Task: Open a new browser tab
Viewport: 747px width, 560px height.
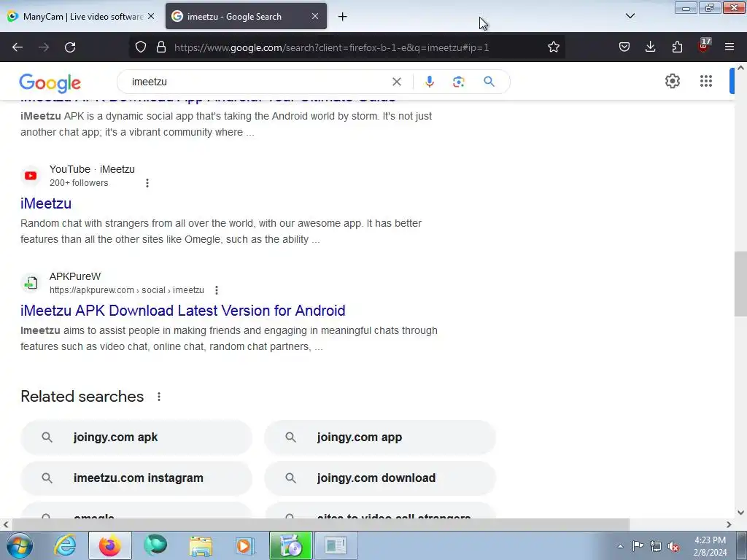Action: (x=343, y=17)
